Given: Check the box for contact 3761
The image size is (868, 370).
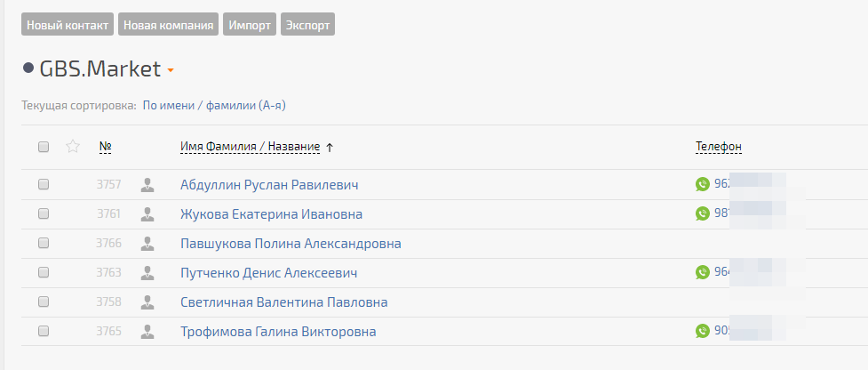Looking at the screenshot, I should coord(44,214).
